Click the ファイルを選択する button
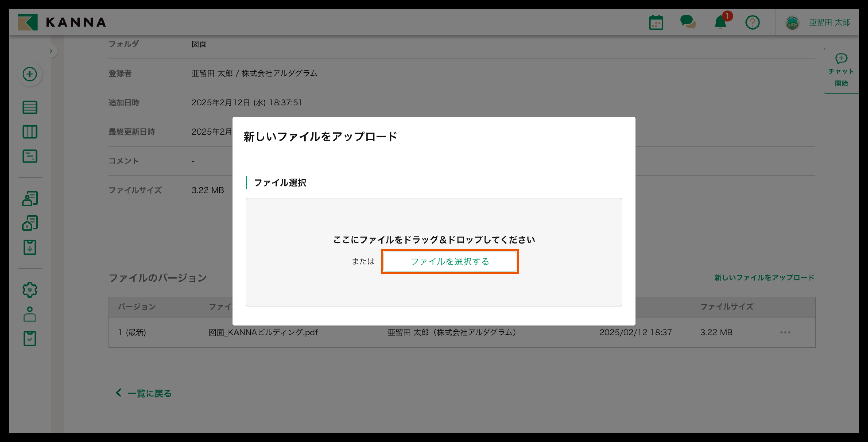868x442 pixels. tap(449, 262)
